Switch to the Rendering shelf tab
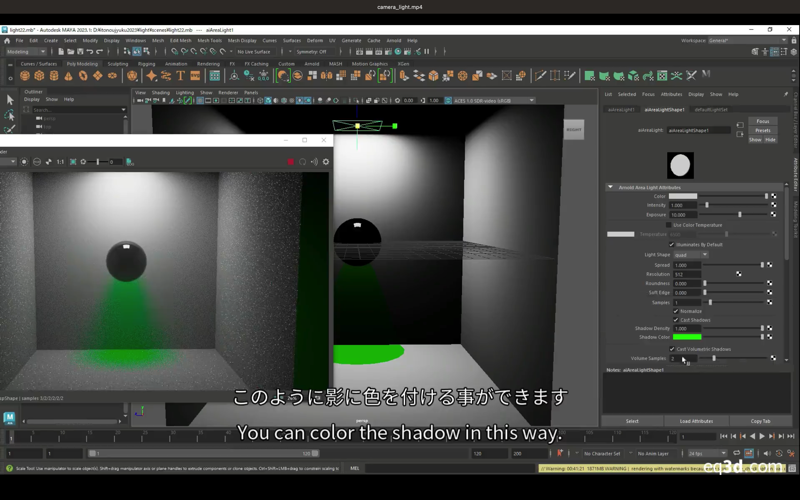 208,63
